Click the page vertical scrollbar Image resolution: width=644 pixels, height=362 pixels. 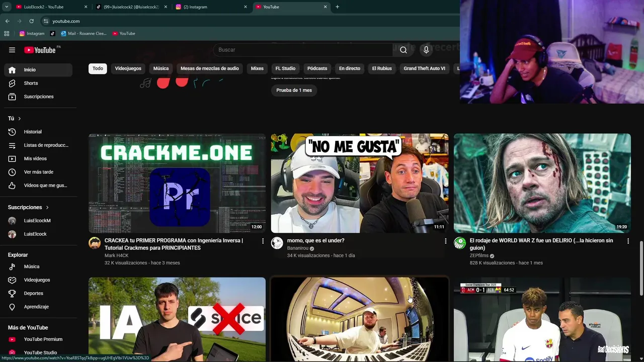tap(641, 269)
